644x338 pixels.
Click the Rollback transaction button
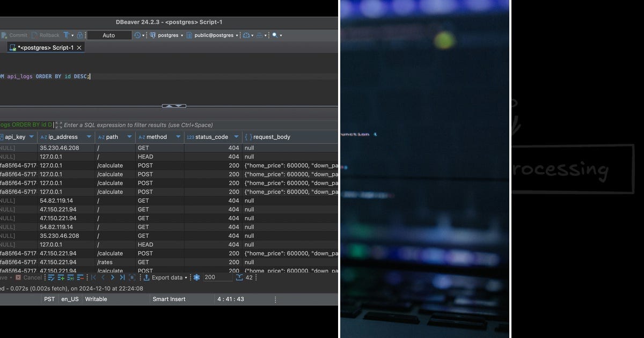46,35
